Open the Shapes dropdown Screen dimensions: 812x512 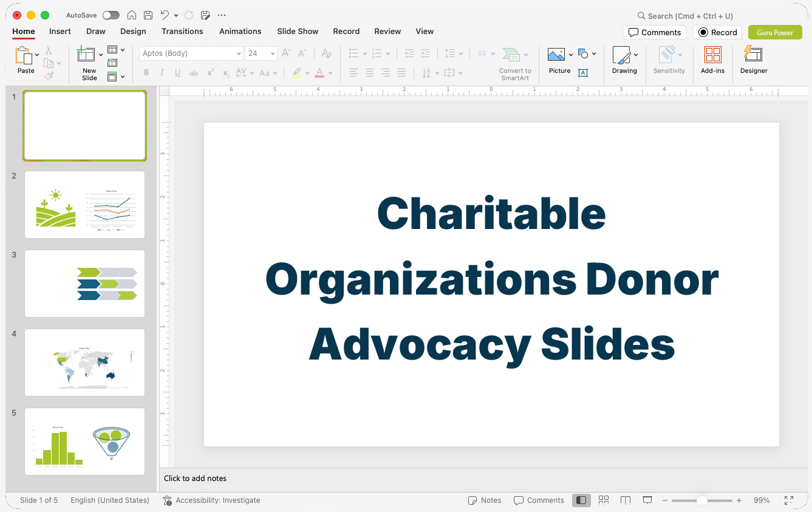pos(587,53)
